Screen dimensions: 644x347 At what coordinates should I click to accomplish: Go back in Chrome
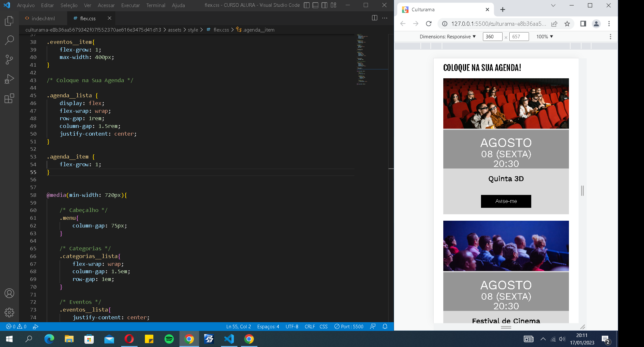(403, 24)
